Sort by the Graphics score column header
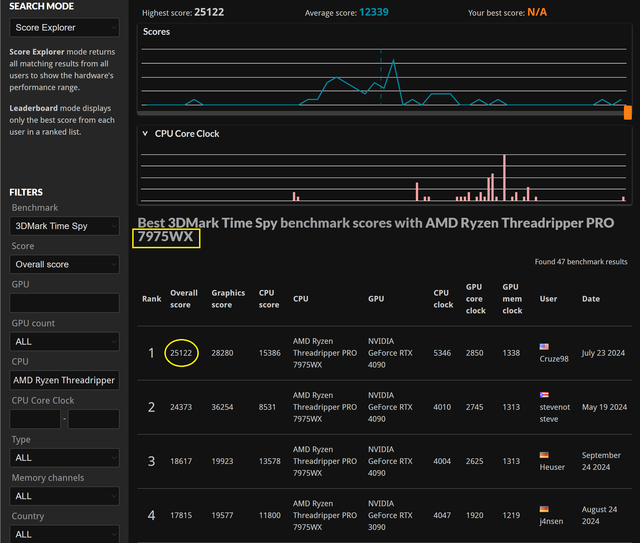This screenshot has width=640, height=543. pyautogui.click(x=228, y=299)
